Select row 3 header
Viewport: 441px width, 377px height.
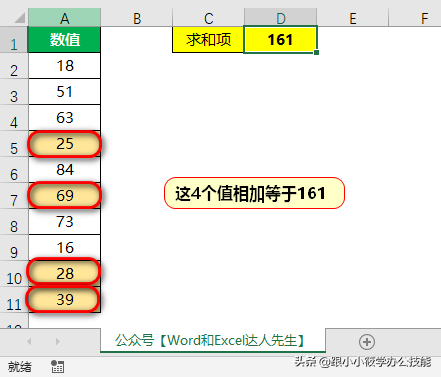tap(14, 92)
